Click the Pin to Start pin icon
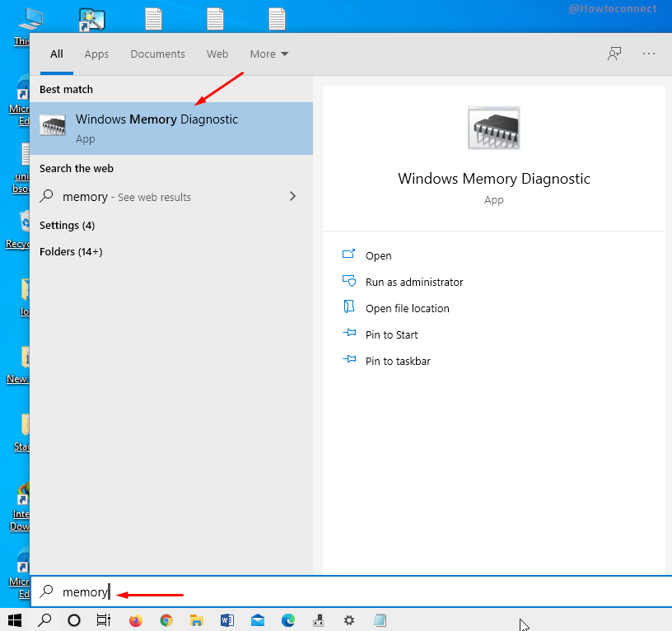 tap(349, 333)
